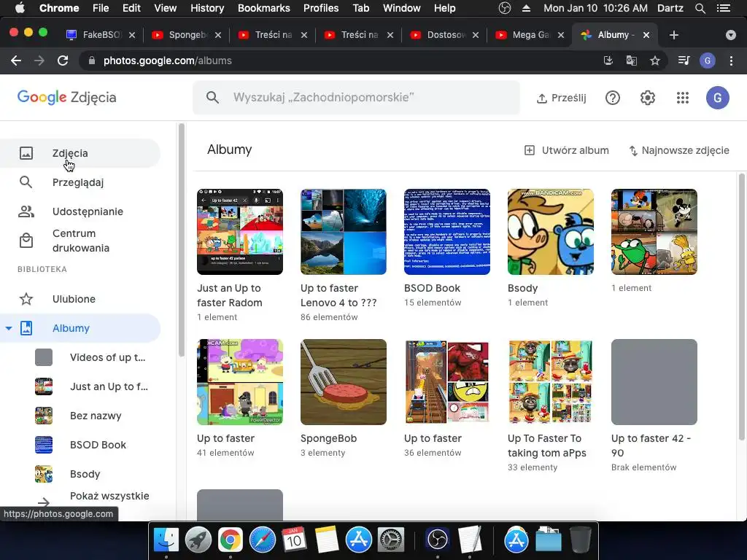This screenshot has width=747, height=560.
Task: Switch to the FakeBSOD tab
Action: (x=100, y=35)
